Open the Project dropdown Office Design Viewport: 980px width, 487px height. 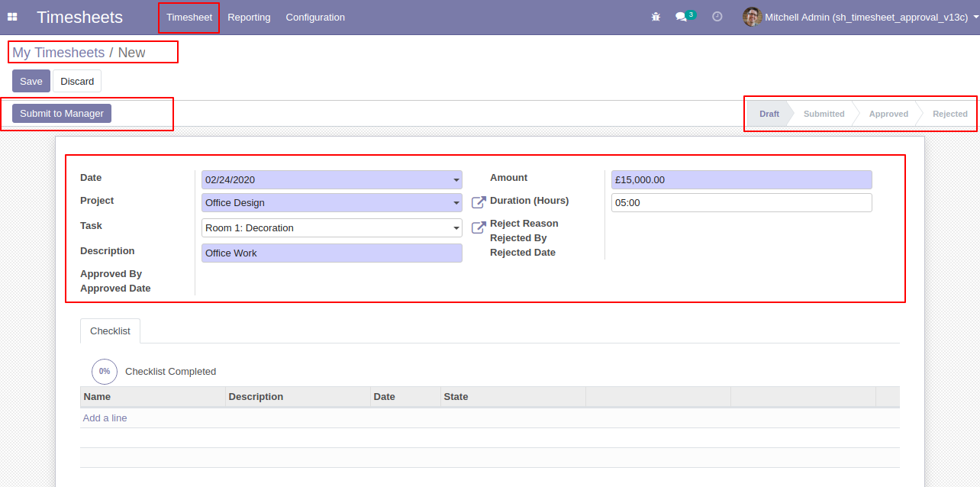point(332,203)
